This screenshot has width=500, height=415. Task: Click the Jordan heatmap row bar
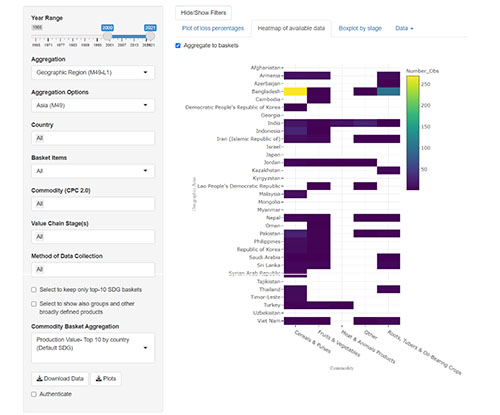(330, 163)
